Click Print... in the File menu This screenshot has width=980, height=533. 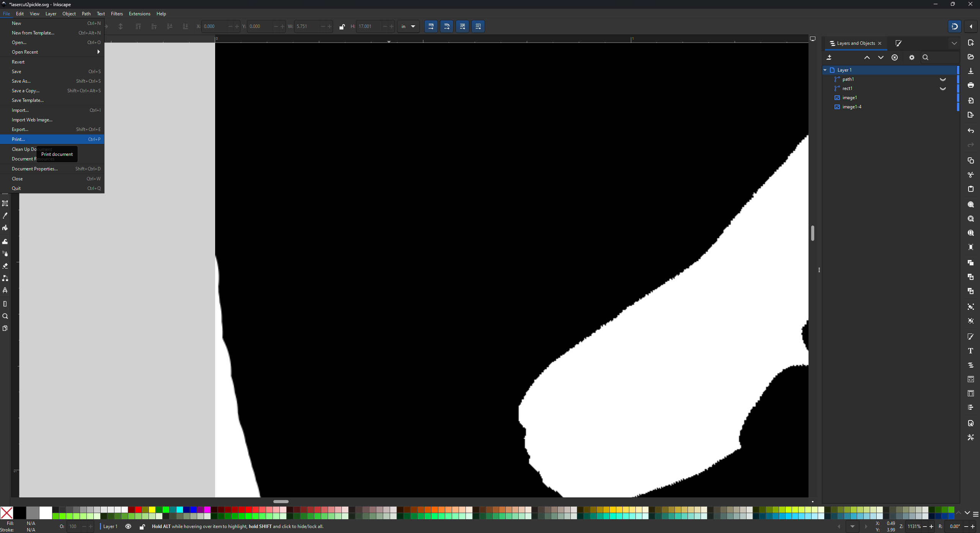click(18, 139)
